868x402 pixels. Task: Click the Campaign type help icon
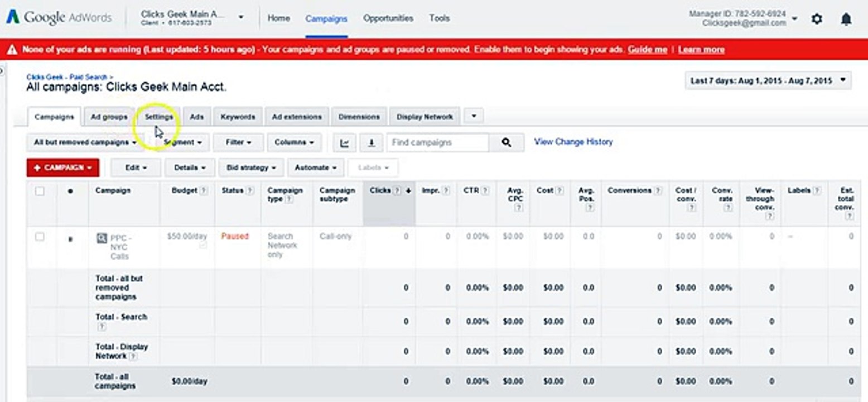pos(290,199)
